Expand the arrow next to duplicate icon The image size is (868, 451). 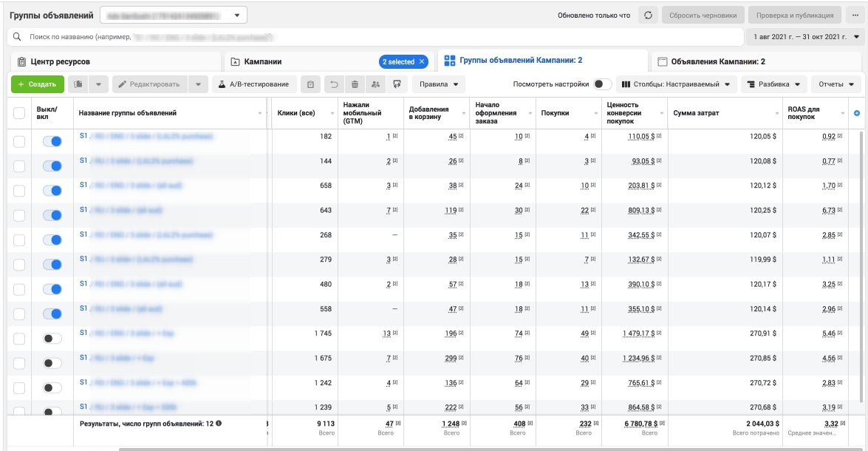point(98,84)
